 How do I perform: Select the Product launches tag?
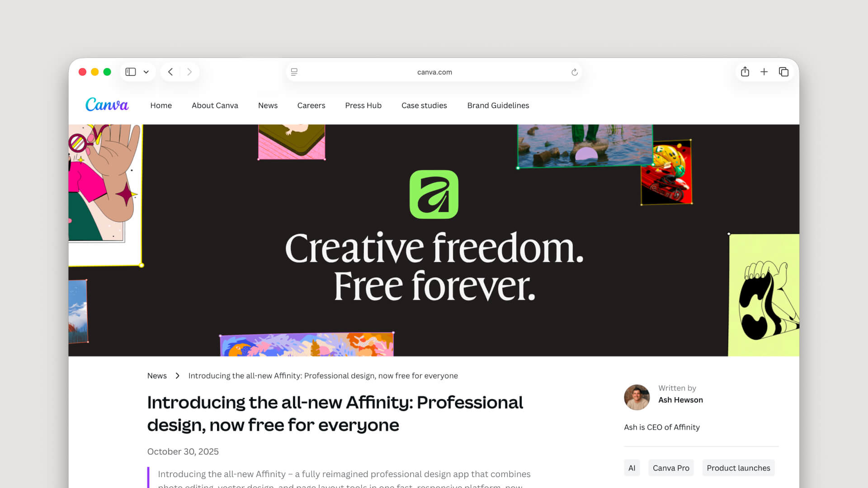(738, 468)
